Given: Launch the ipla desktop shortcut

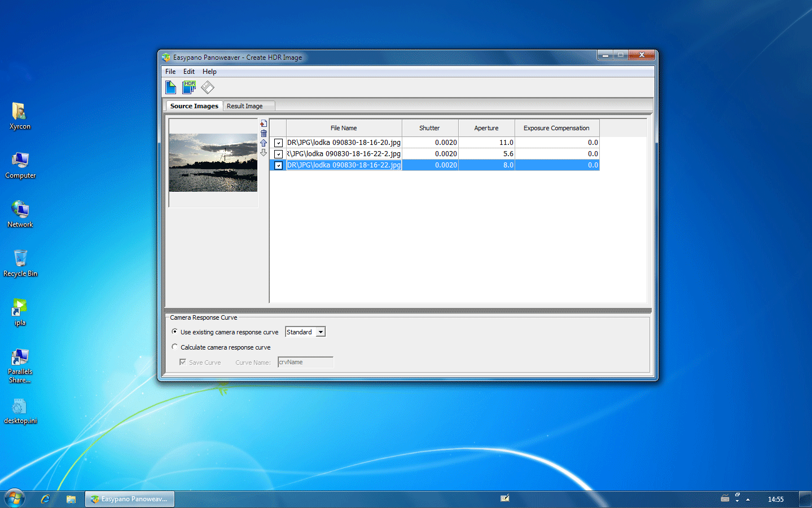Looking at the screenshot, I should (20, 312).
